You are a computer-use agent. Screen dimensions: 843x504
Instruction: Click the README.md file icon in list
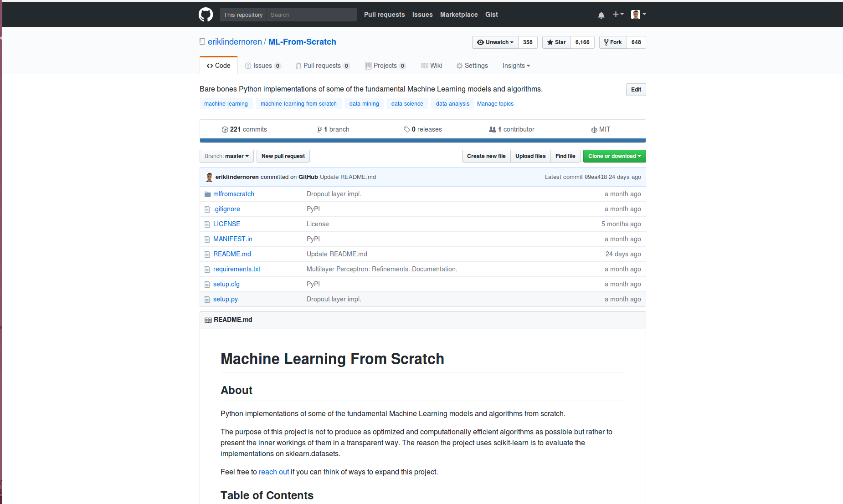[207, 255]
